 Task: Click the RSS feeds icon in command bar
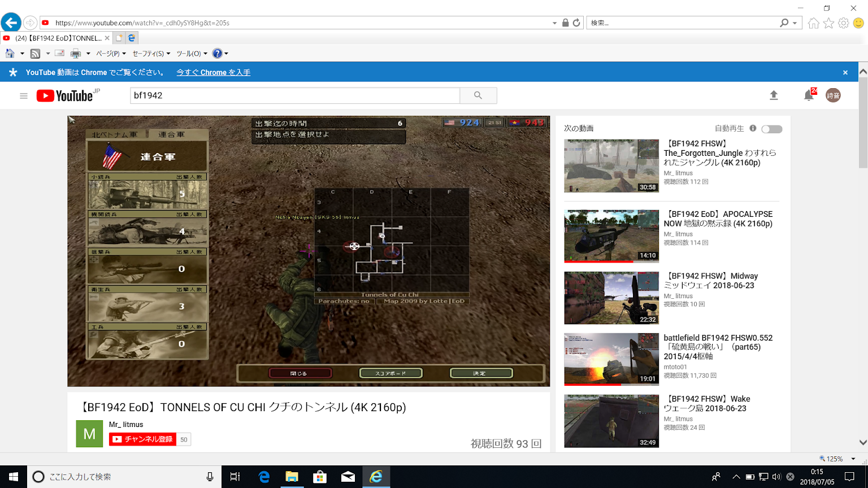[x=35, y=54]
